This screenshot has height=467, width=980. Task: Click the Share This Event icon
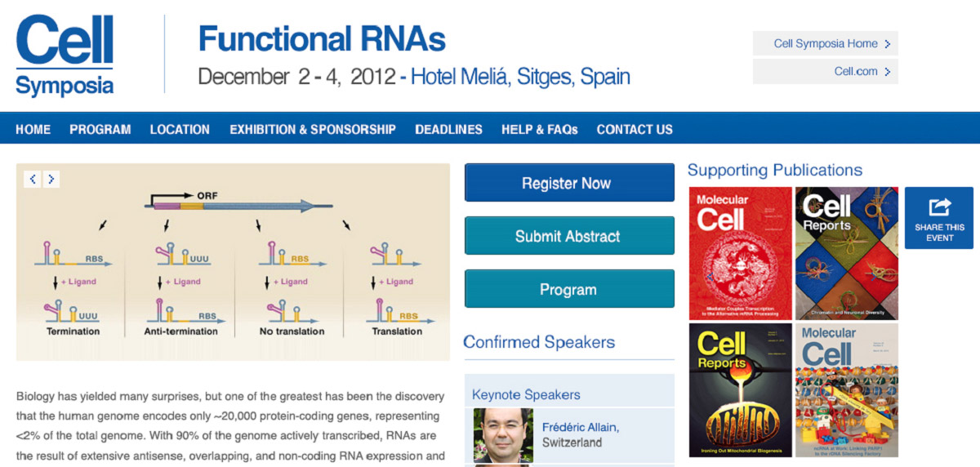939,217
